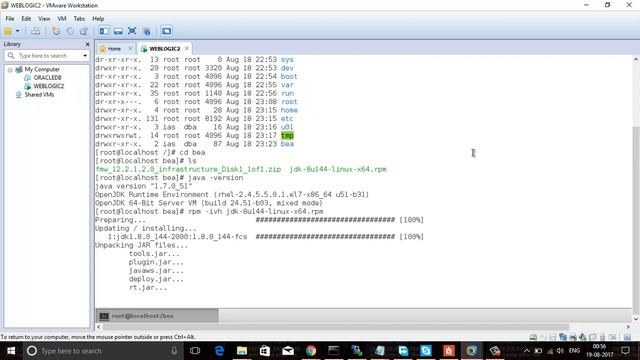Open the library search filter dropdown
The image size is (640, 360).
(x=85, y=56)
